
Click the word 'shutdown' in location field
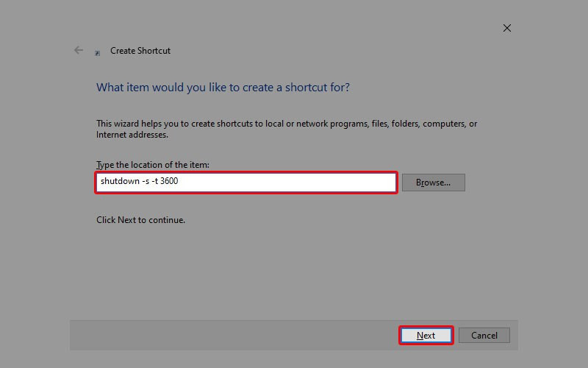tap(119, 182)
